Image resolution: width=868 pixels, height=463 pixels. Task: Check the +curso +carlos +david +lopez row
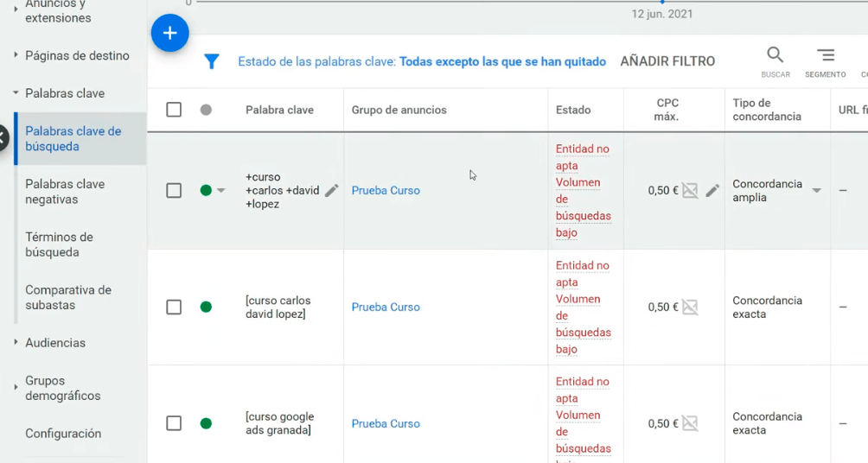174,191
